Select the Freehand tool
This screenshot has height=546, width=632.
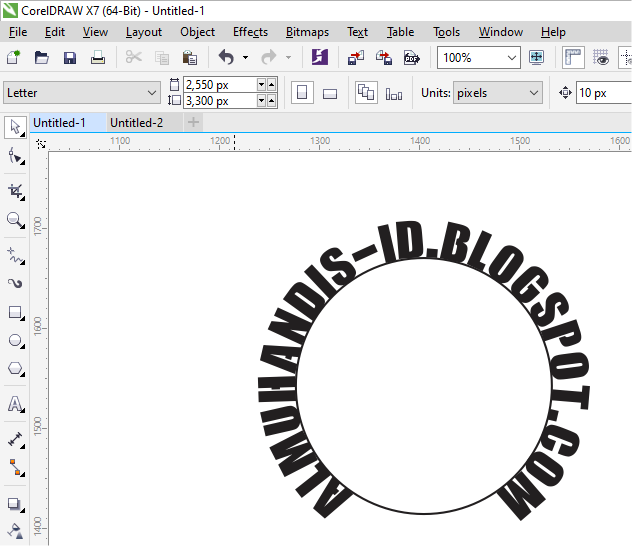(x=15, y=256)
